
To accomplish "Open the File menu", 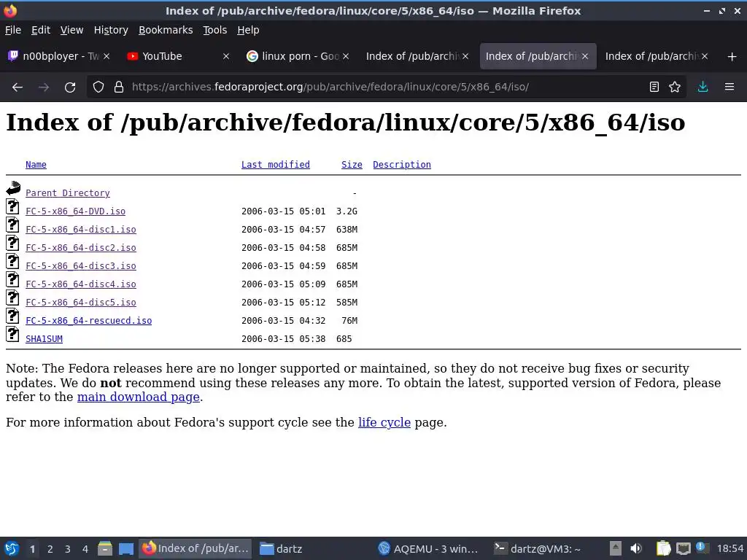I will 13,30.
